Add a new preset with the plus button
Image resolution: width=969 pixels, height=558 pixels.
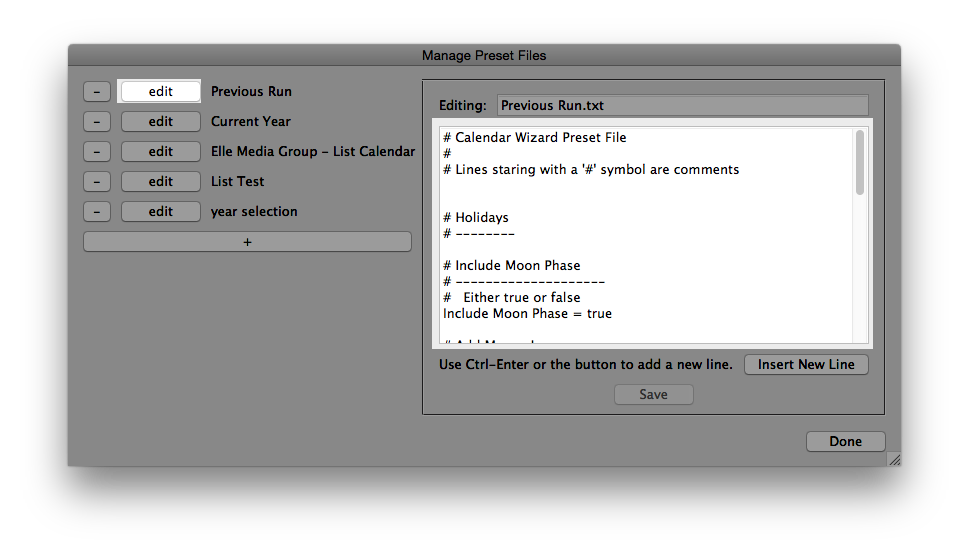pos(247,242)
